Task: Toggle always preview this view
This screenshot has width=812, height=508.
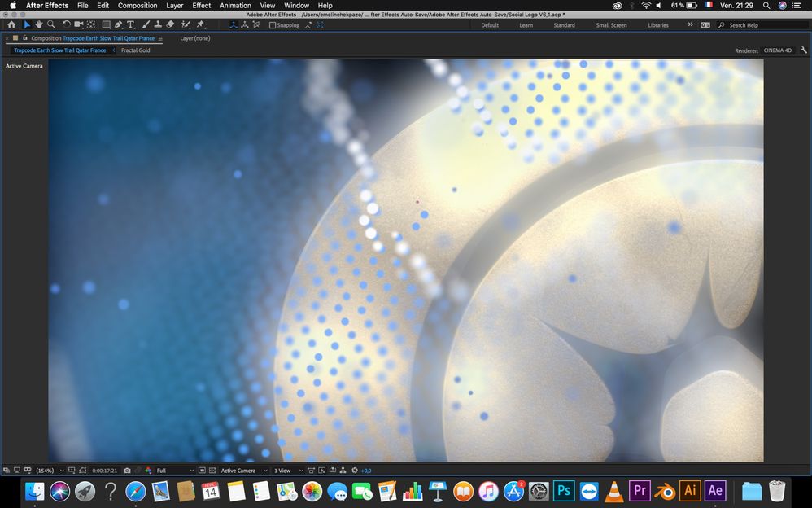Action: [x=7, y=471]
